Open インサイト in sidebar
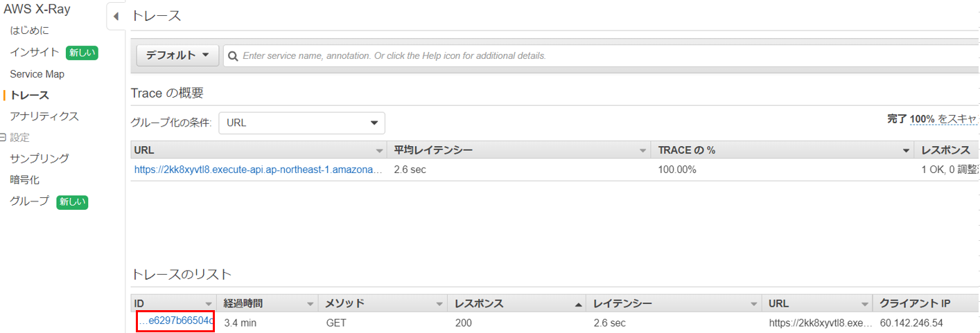Viewport: 980px width, 333px height. click(x=35, y=52)
